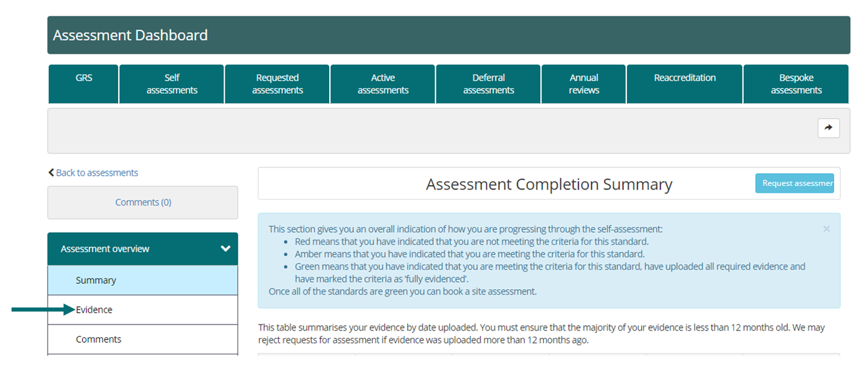
Task: Open the GRS tab
Action: tap(83, 83)
